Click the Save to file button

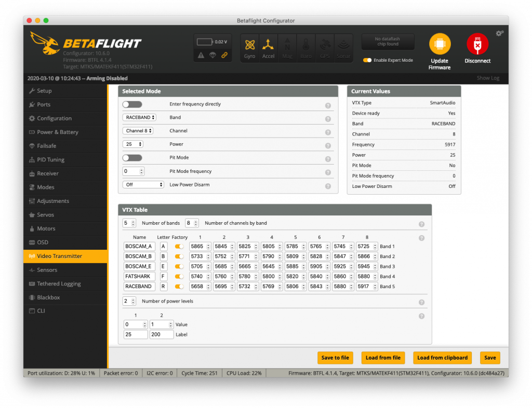[335, 358]
